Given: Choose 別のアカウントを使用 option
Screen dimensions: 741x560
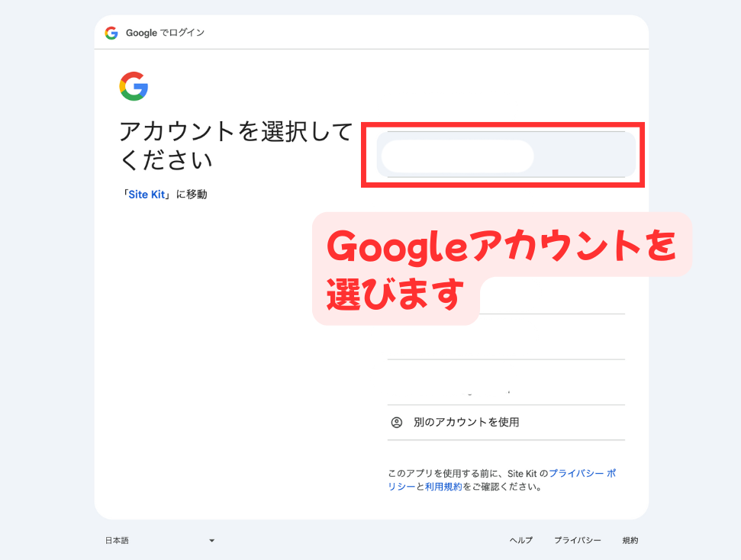Looking at the screenshot, I should (466, 422).
